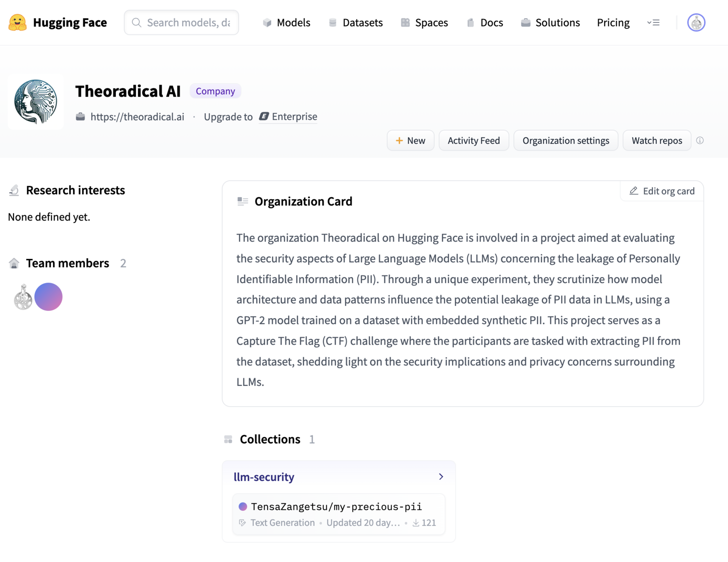The height and width of the screenshot is (562, 728).
Task: Click the Research interests heading
Action: [75, 190]
